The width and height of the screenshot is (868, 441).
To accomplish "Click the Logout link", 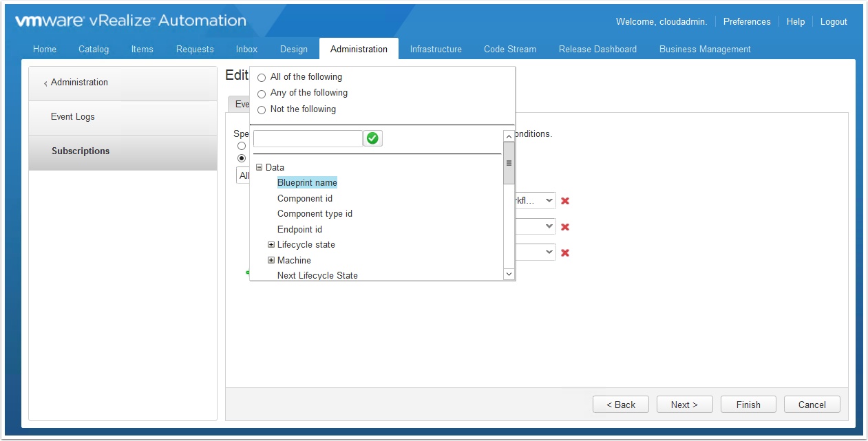I will click(834, 22).
